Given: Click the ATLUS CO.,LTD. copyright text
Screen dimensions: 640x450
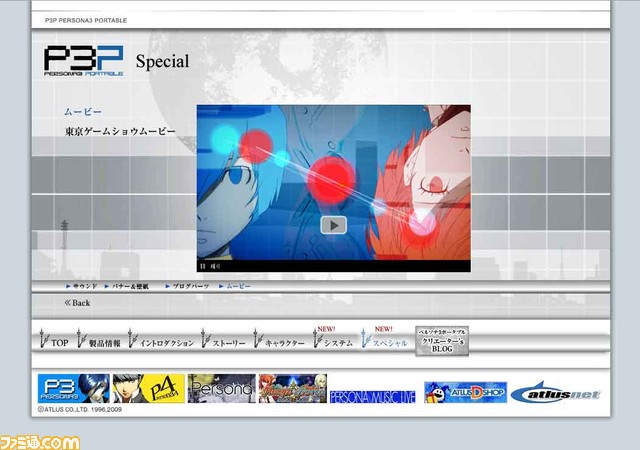Looking at the screenshot, I should click(x=80, y=409).
